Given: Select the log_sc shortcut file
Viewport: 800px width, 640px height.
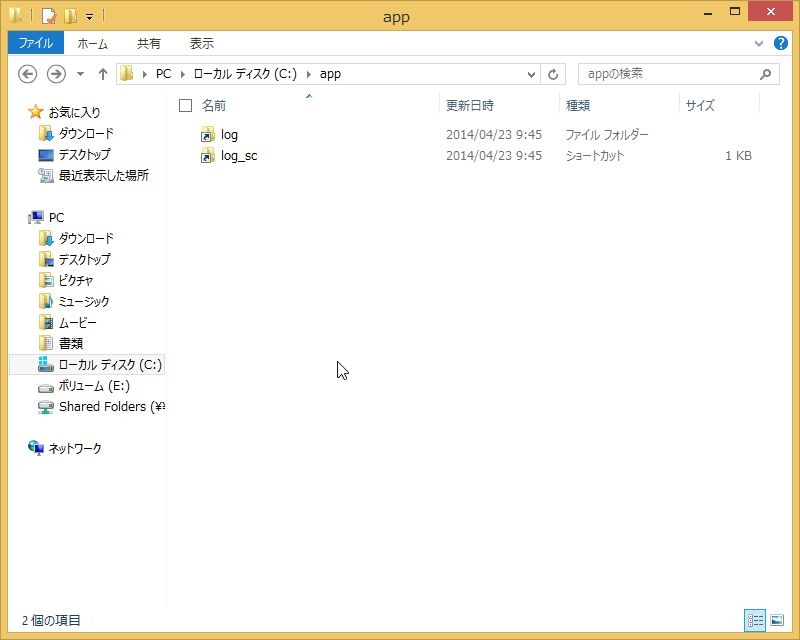Looking at the screenshot, I should click(x=239, y=156).
